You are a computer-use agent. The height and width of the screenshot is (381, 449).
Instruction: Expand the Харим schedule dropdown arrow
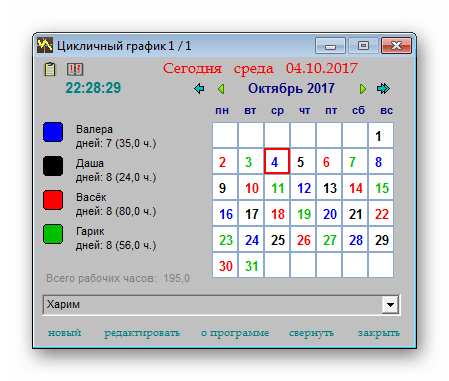390,304
